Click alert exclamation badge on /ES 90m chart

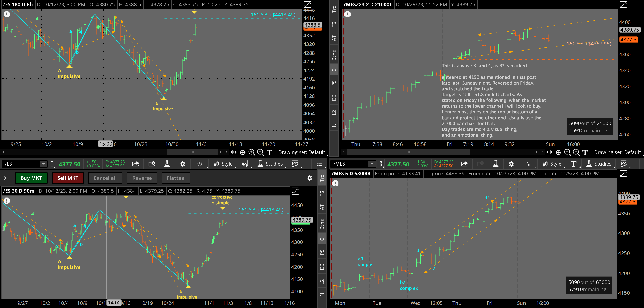7,201
